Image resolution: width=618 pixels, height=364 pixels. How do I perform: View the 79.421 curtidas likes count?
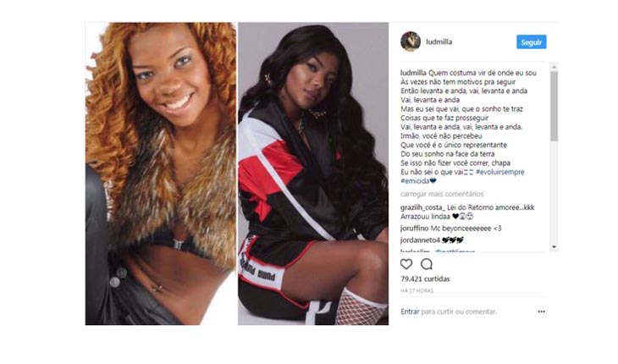point(425,279)
